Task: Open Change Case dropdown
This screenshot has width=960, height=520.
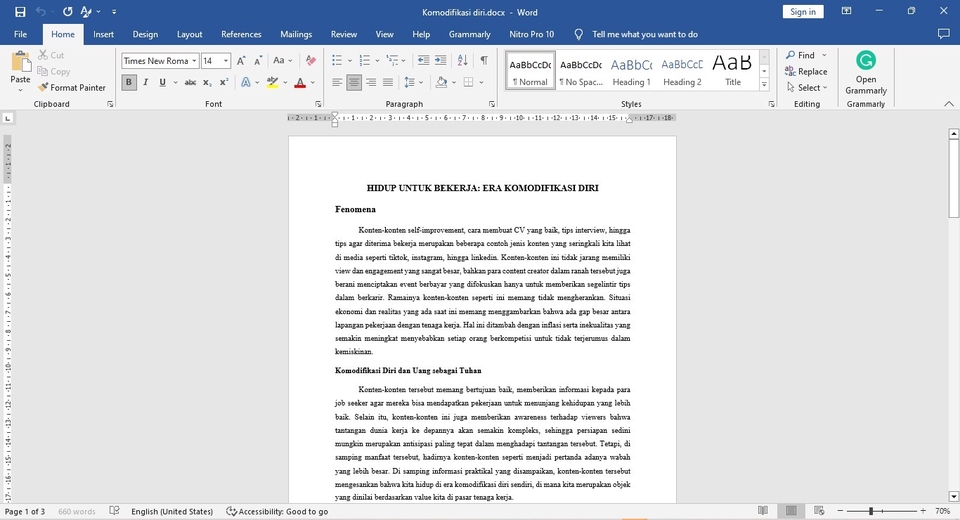Action: coord(282,61)
